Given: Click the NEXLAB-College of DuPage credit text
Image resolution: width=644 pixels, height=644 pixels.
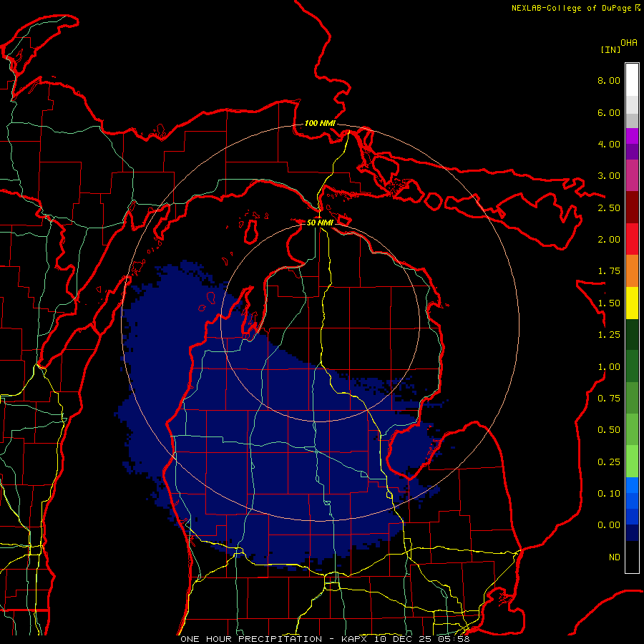Looking at the screenshot, I should pyautogui.click(x=571, y=8).
